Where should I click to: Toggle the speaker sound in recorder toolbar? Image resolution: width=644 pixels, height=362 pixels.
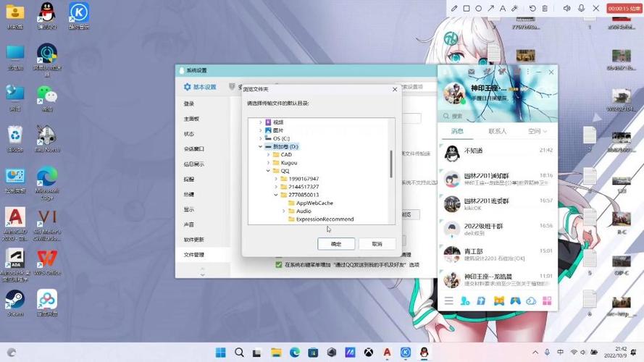click(x=566, y=8)
